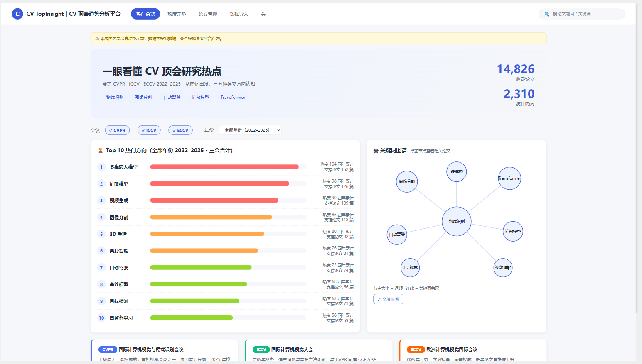Click the 物体识别 hot keyword link
Screen dimensions: 642x364
pos(115,98)
